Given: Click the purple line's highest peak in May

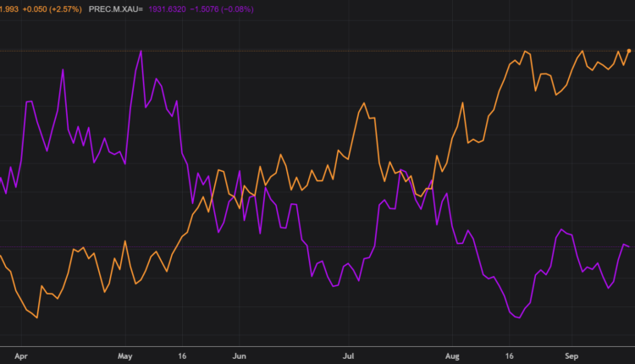Looking at the screenshot, I should [x=141, y=52].
